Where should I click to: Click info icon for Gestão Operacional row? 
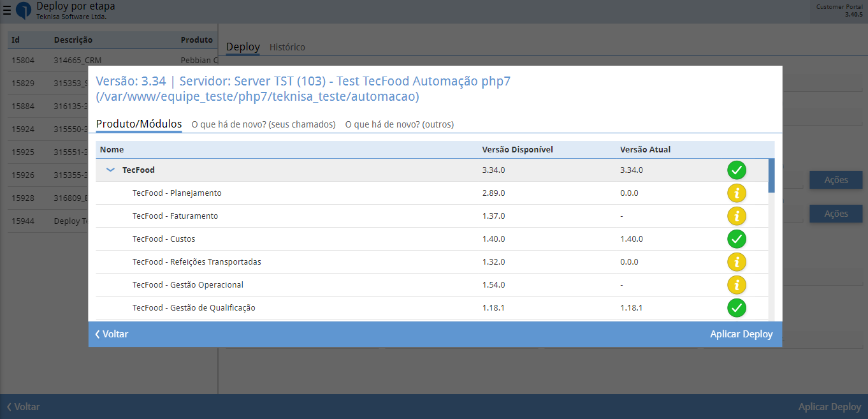click(737, 285)
